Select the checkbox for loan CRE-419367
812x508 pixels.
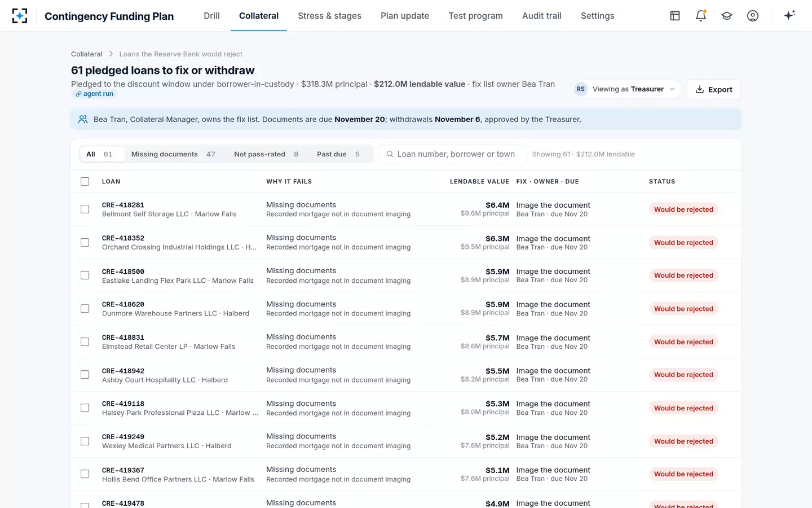[x=85, y=474]
